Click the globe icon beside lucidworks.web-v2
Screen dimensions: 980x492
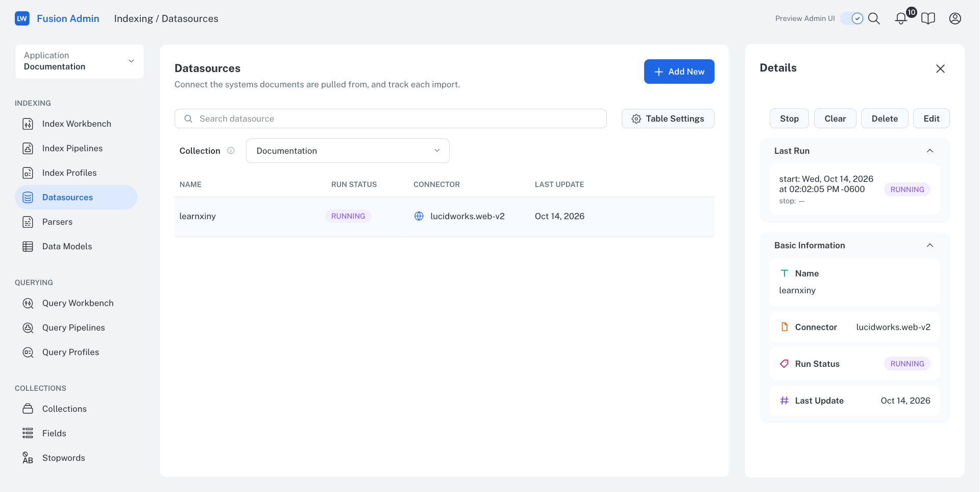tap(419, 216)
